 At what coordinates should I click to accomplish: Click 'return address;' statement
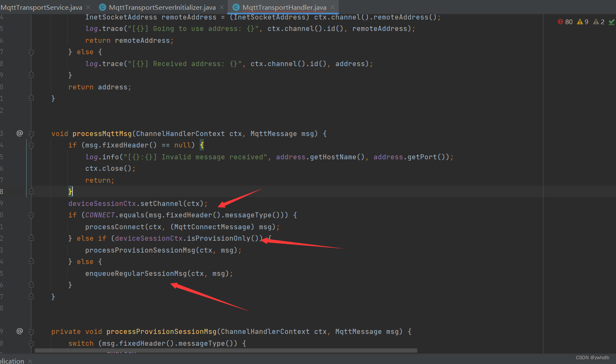(100, 87)
